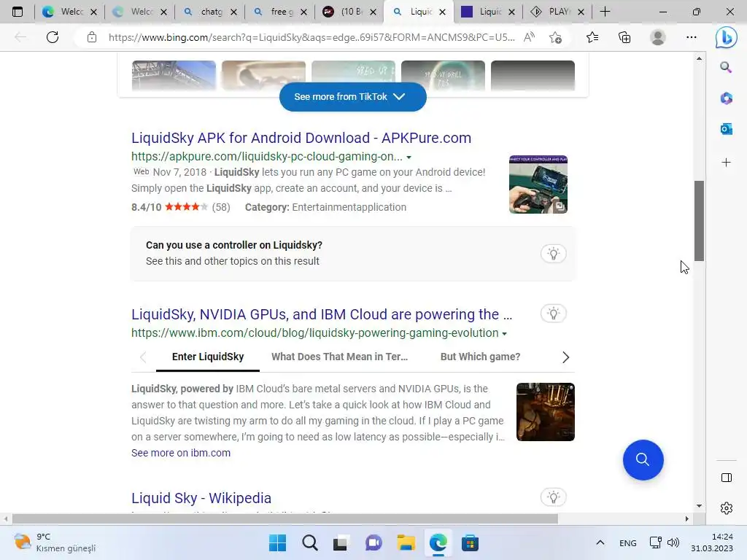The image size is (747, 560).
Task: Close the 'chatg' browser tab
Action: tap(233, 12)
